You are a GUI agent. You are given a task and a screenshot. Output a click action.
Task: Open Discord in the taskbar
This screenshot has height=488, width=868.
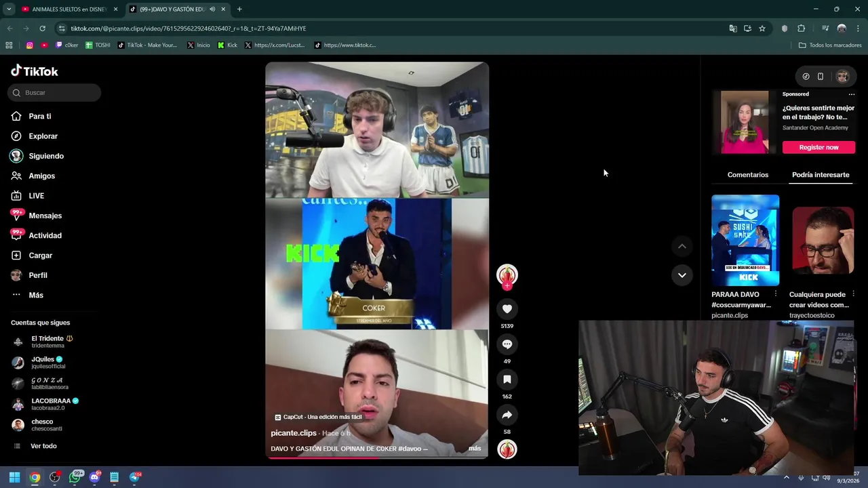coord(94,477)
